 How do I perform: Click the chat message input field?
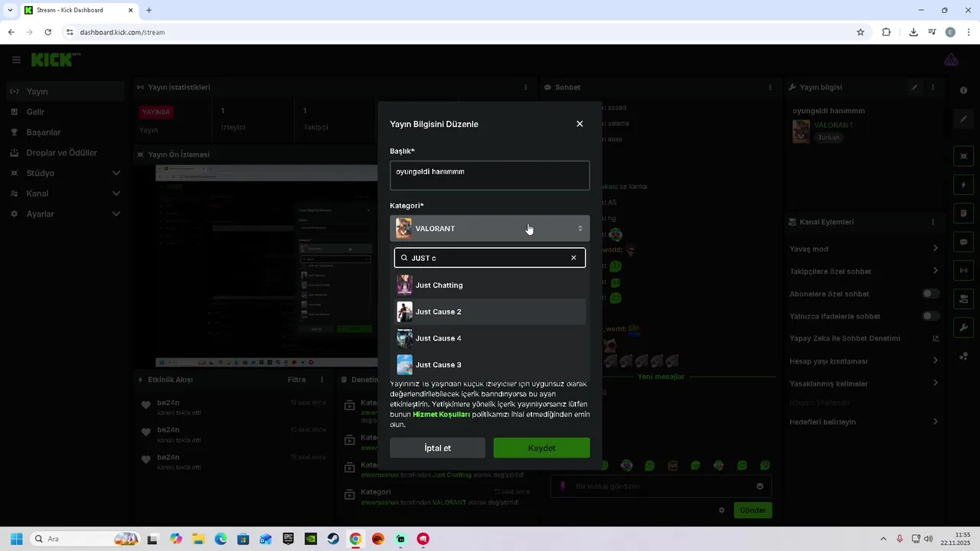[660, 486]
